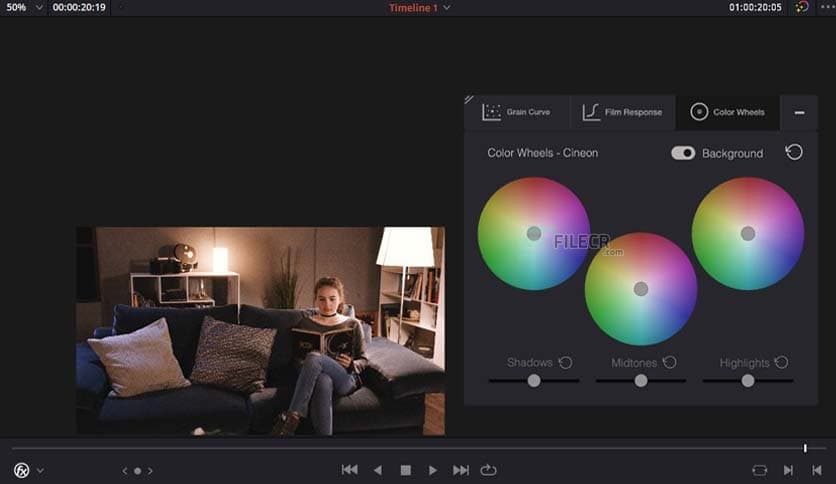Screen dimensions: 836x484
Task: Reset the Shadows wheel
Action: pos(565,363)
